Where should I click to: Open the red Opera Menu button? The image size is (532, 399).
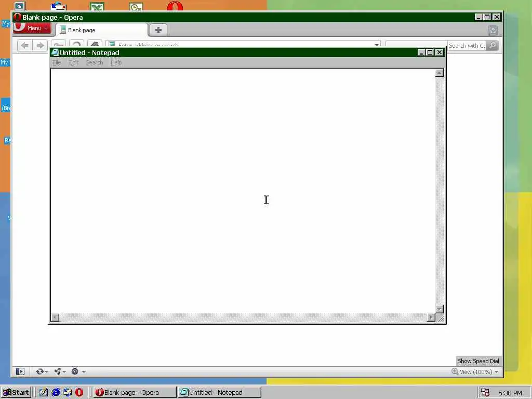tap(32, 28)
